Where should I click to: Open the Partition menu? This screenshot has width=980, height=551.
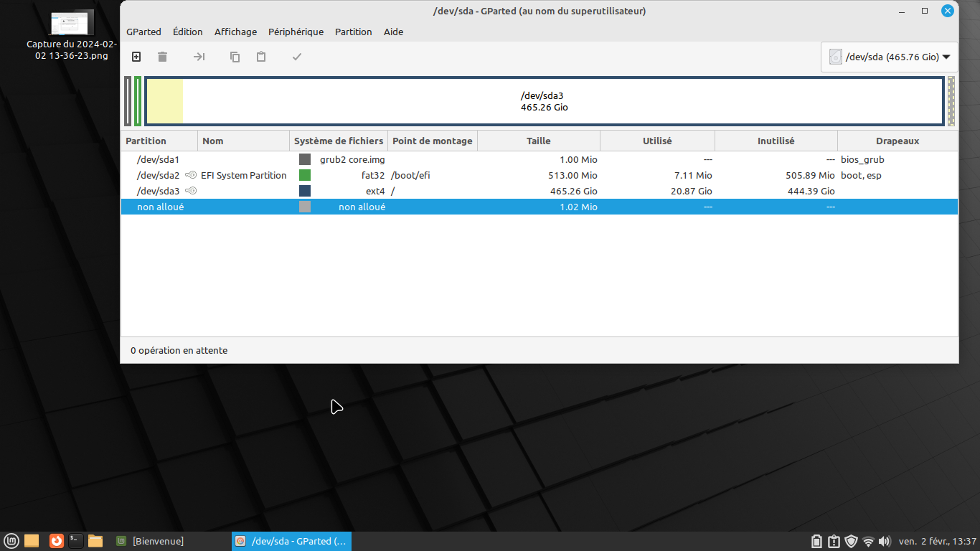click(x=354, y=32)
